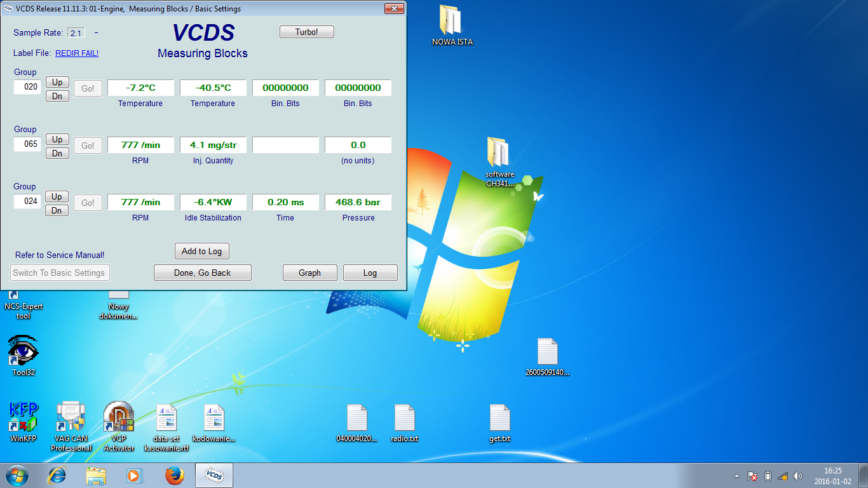Screen dimensions: 868x488
Task: Click the Log button
Action: (370, 273)
